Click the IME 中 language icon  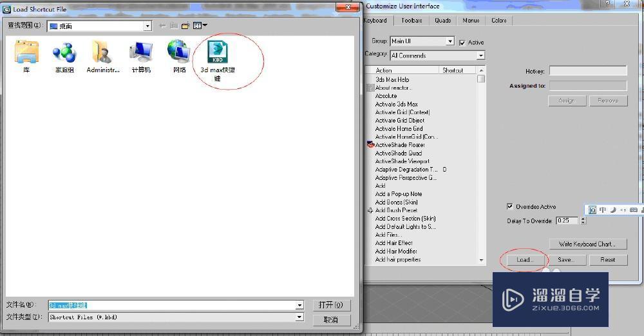pyautogui.click(x=603, y=210)
